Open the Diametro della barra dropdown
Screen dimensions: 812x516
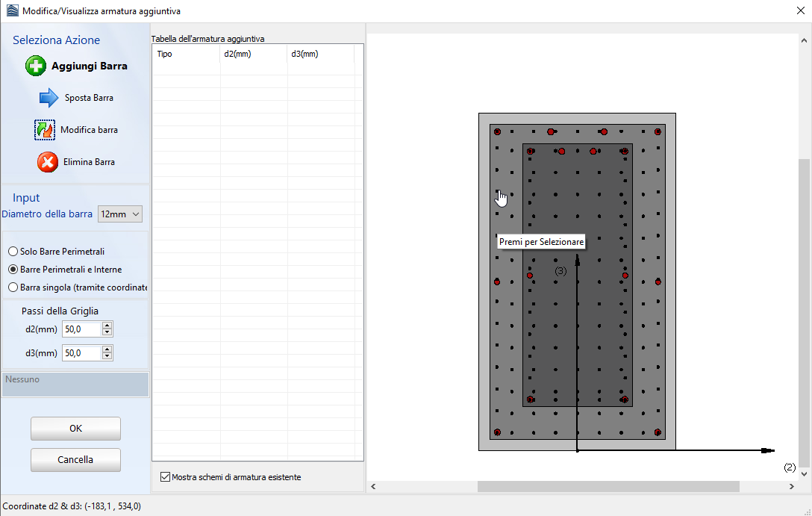click(120, 214)
